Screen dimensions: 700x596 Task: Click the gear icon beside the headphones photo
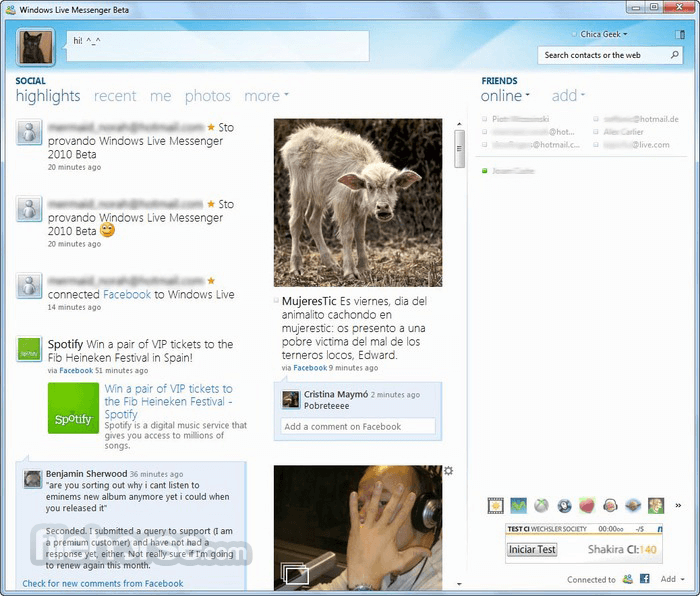(449, 471)
